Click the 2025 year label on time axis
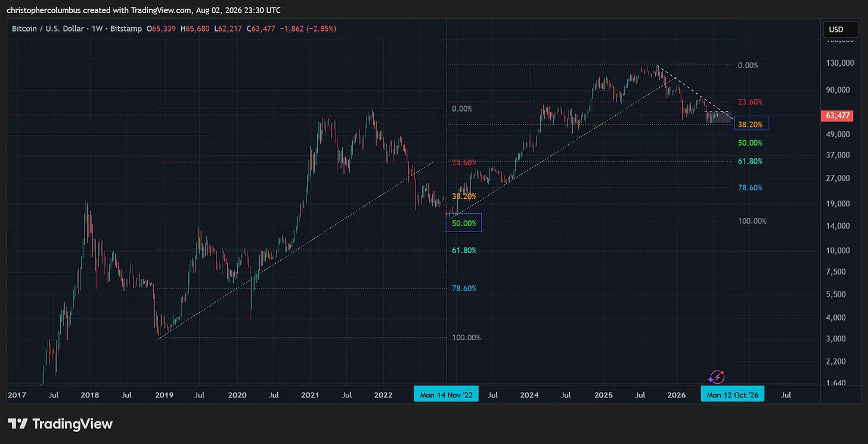This screenshot has width=868, height=444. 603,394
